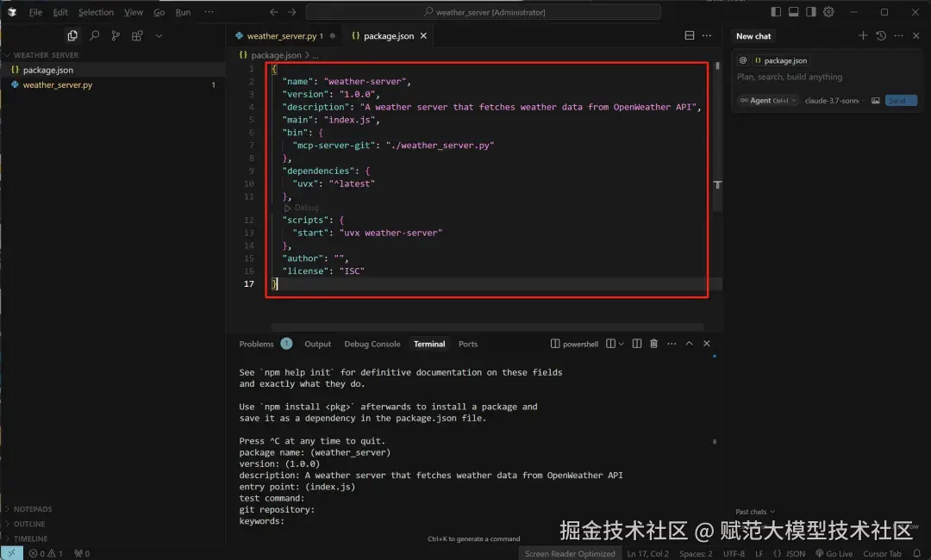
Task: Open the File menu
Action: (x=35, y=12)
